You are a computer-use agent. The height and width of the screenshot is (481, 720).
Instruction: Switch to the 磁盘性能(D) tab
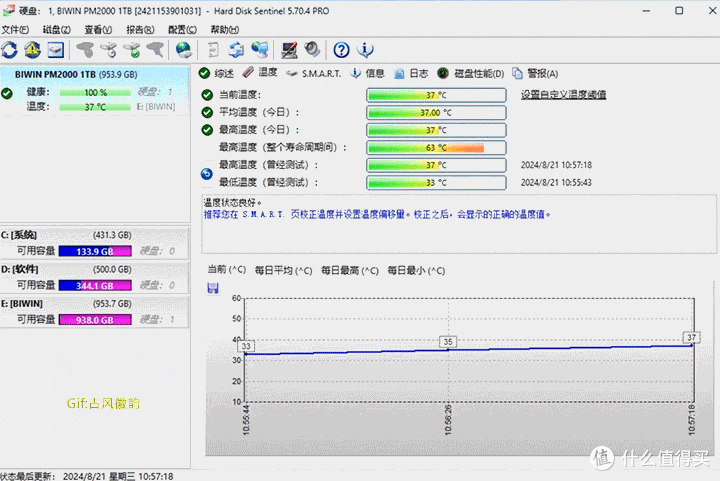pos(470,73)
